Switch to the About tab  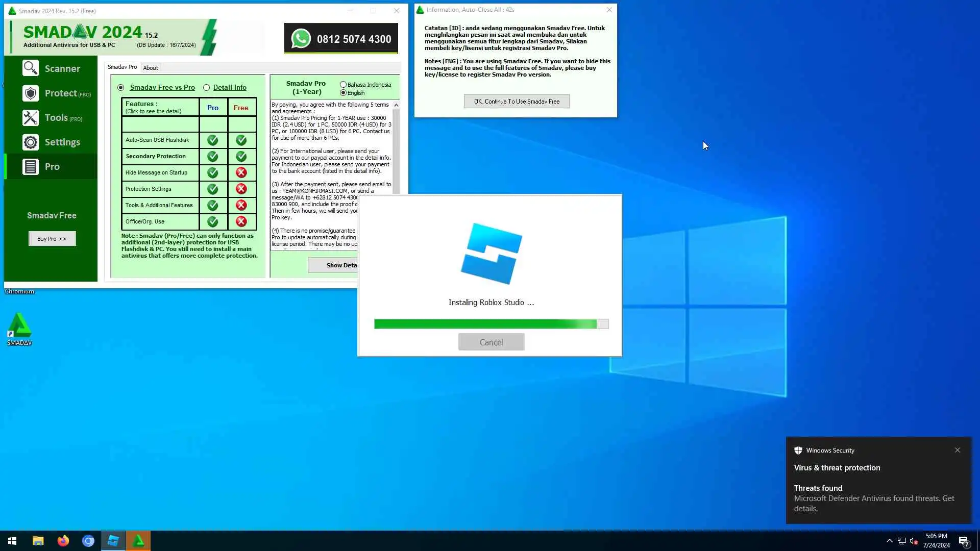pos(151,68)
